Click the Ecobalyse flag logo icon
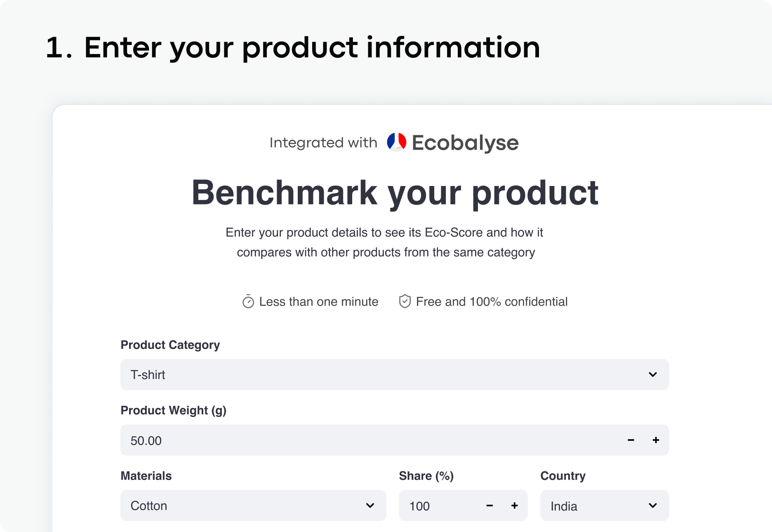Image resolution: width=772 pixels, height=532 pixels. pos(396,142)
